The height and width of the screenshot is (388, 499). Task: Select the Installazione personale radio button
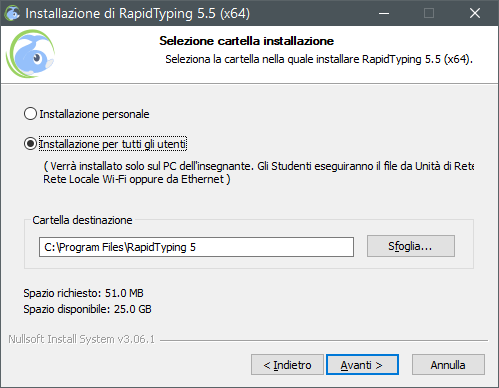point(87,114)
